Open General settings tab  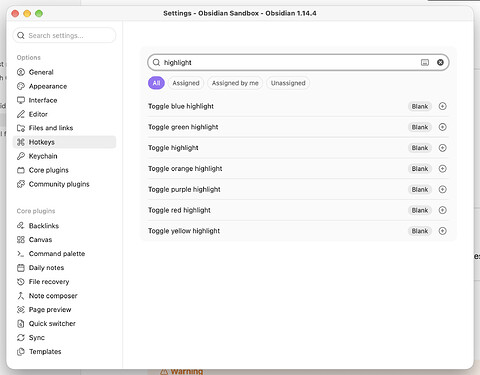(64, 72)
